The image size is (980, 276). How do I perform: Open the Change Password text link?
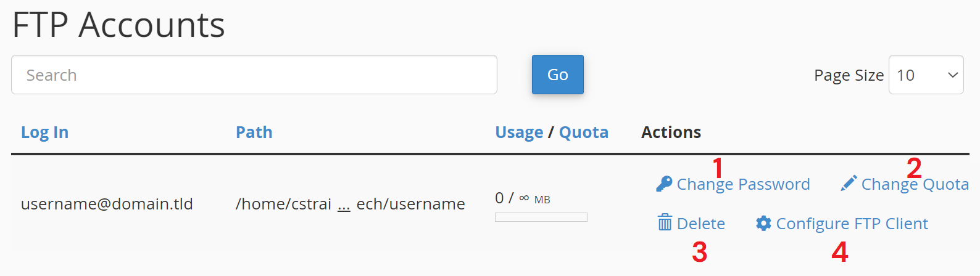pyautogui.click(x=743, y=184)
